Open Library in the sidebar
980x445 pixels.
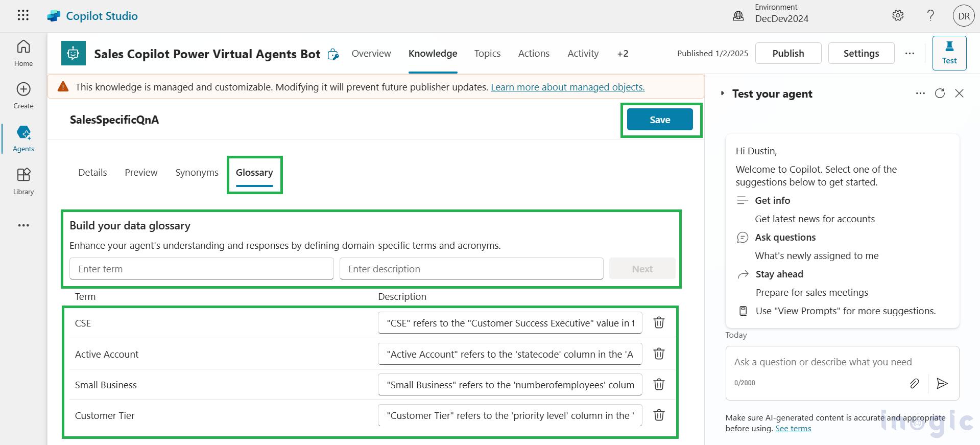tap(23, 181)
